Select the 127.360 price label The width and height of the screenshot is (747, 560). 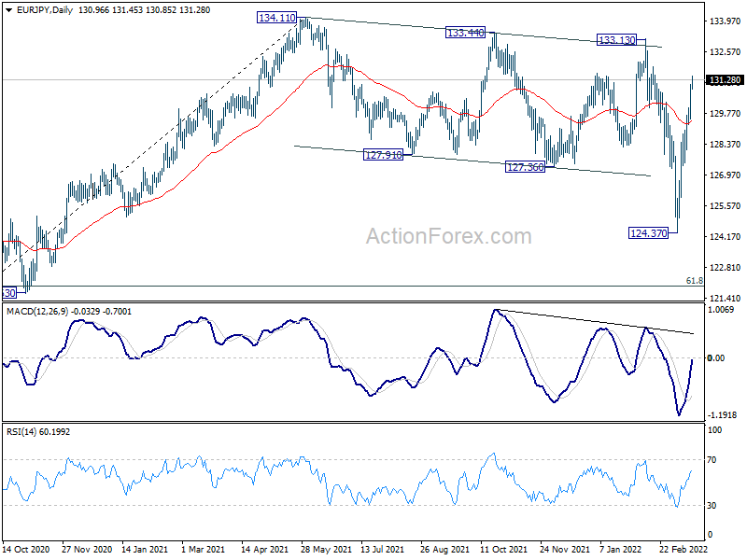coord(525,167)
